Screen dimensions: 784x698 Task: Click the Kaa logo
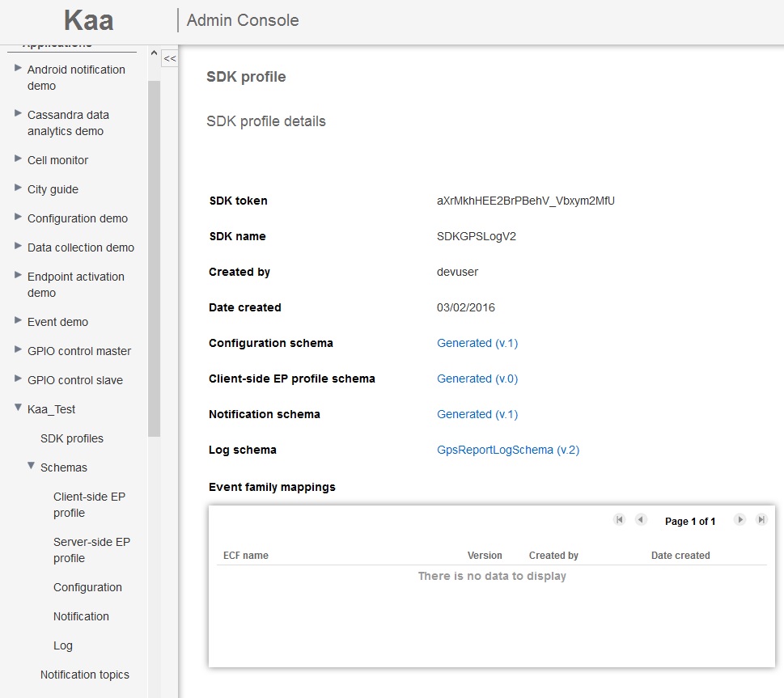(x=88, y=20)
